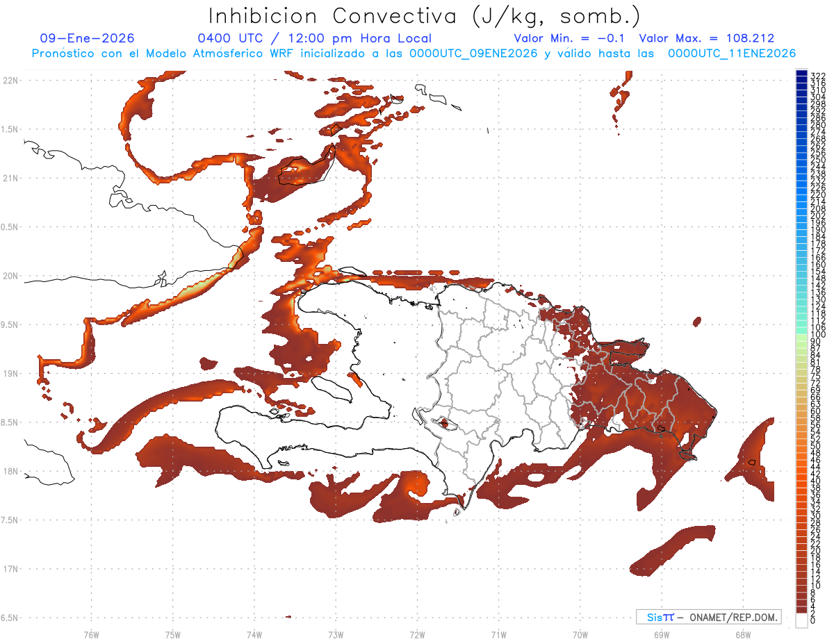
Task: Click the latitude label '19N'
Action: [10, 374]
